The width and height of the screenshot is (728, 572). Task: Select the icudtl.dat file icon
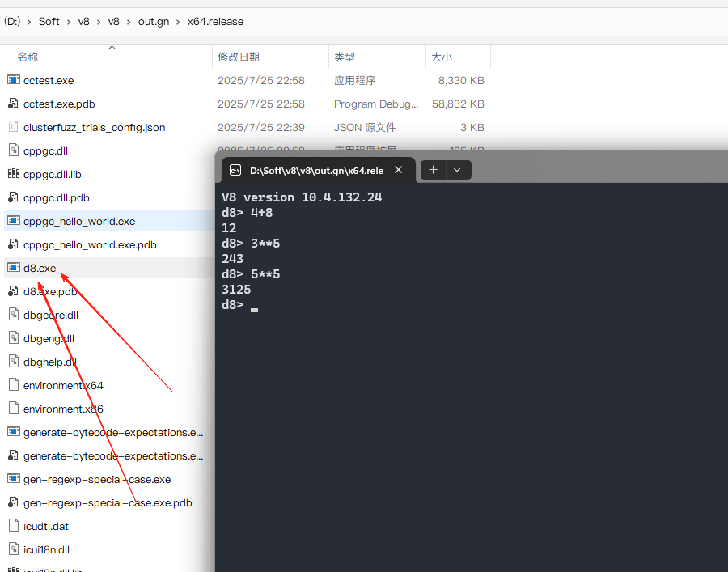pos(13,526)
